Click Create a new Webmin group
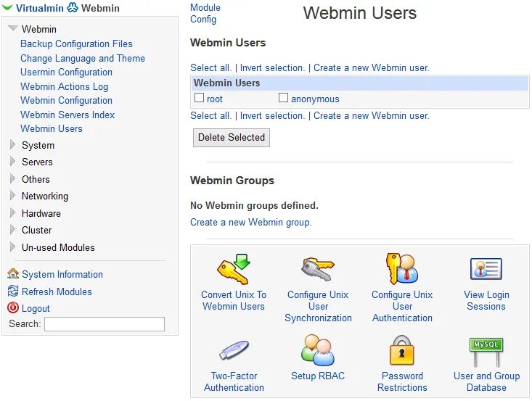The height and width of the screenshot is (401, 532). 250,223
